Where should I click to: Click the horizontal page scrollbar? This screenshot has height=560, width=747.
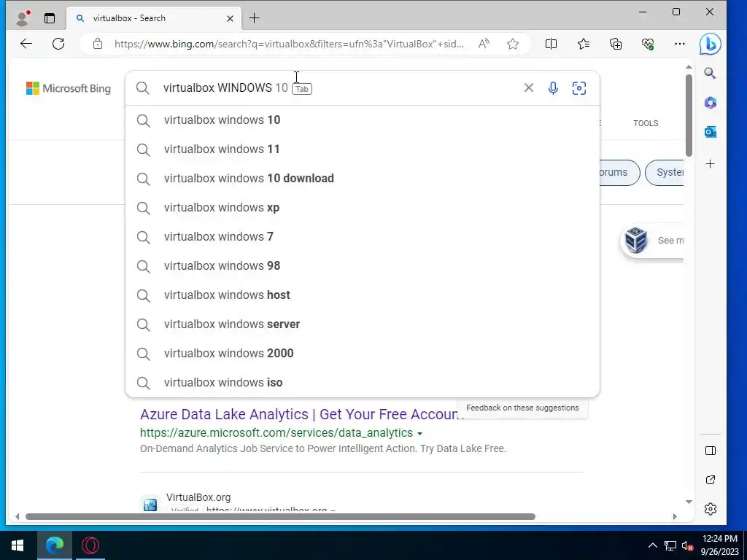280,517
